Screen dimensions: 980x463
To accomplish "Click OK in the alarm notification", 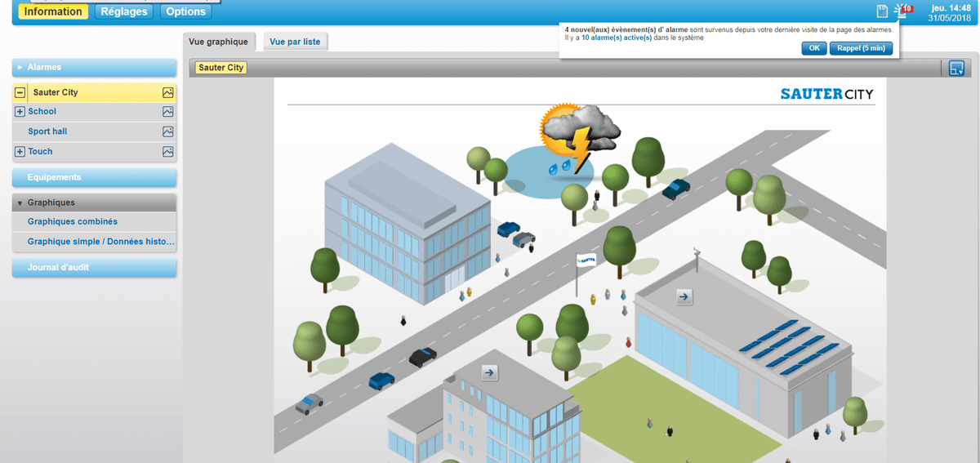I will pos(813,48).
